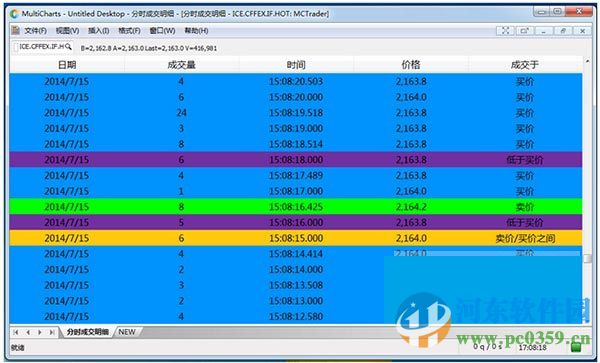Viewport: 600px width, 363px height.
Task: Click volume 1 in the 15:08:17.000 row
Action: tap(181, 191)
